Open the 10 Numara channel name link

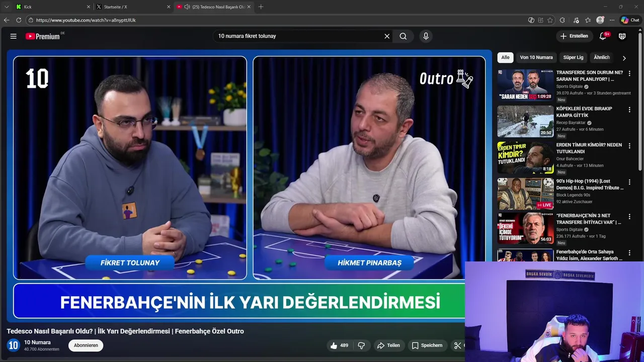37,342
